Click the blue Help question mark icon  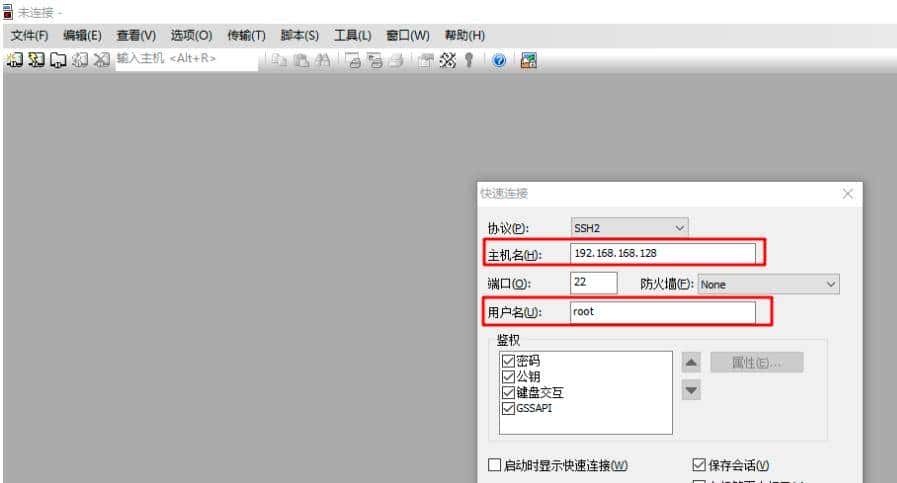point(499,60)
